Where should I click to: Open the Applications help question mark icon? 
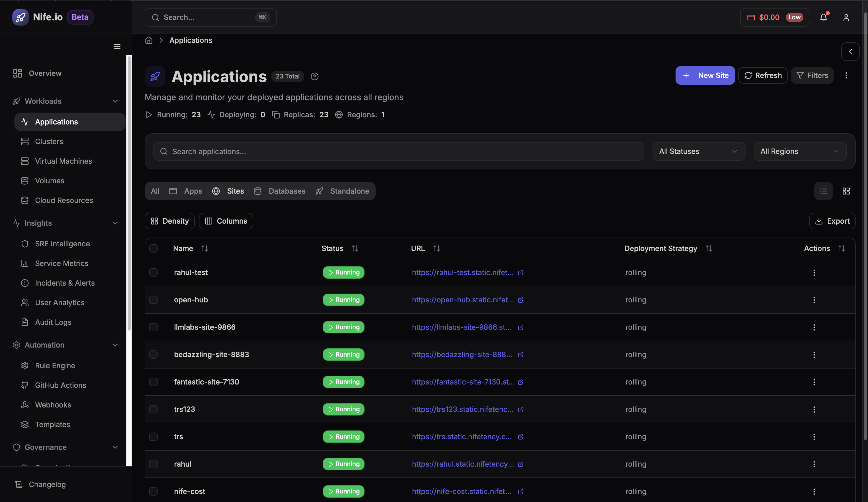pos(314,76)
